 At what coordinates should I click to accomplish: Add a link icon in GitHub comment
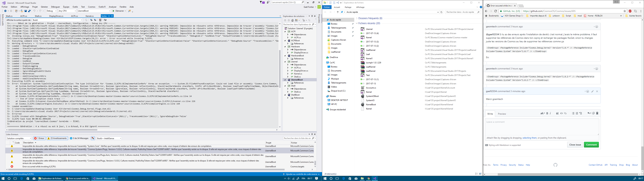(565, 113)
